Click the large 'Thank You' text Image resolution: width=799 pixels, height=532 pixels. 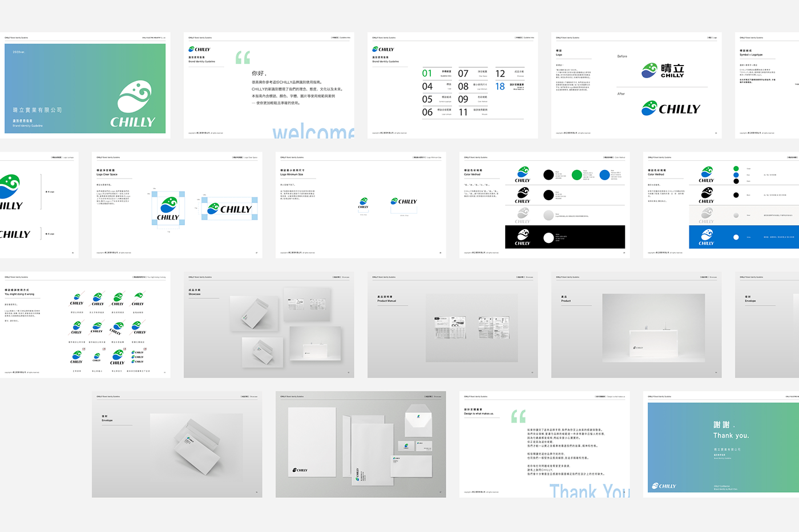(x=590, y=491)
